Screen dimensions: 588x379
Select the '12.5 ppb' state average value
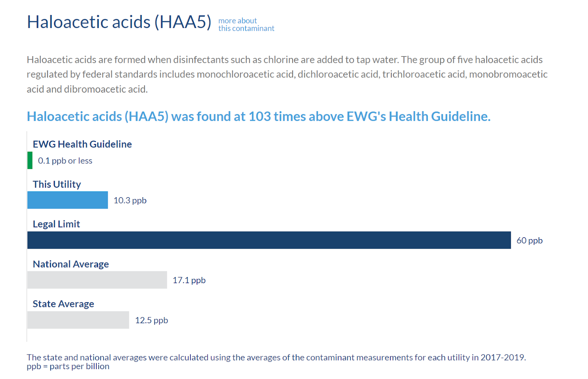pos(151,320)
